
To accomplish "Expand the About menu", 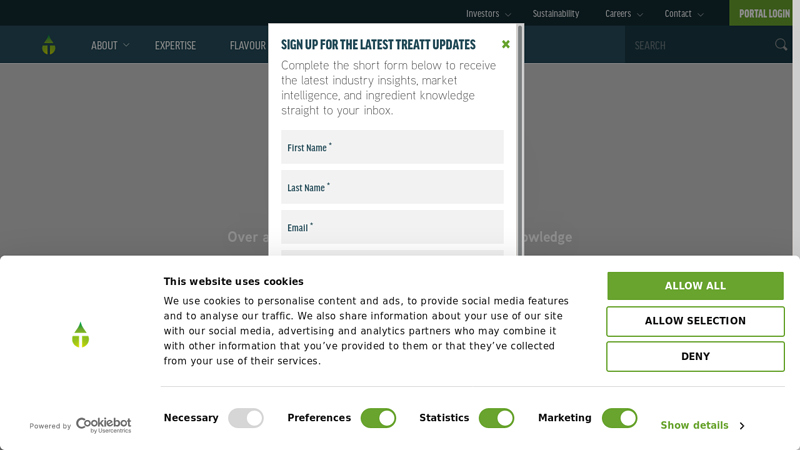I will pos(110,45).
